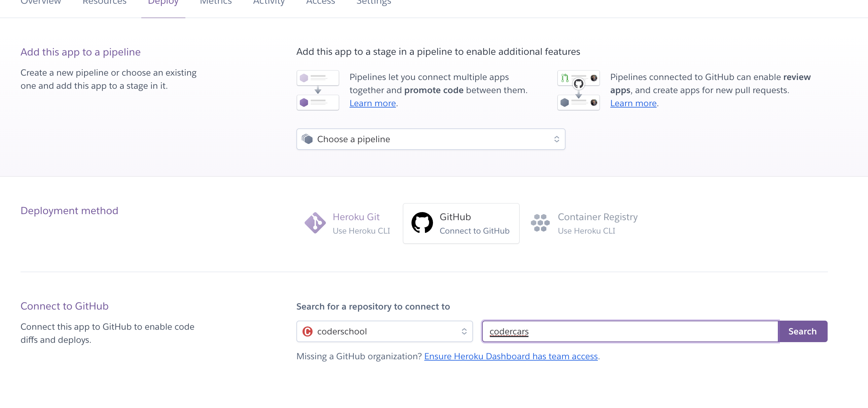Click the Connect to GitHub heading
The height and width of the screenshot is (408, 868).
(64, 306)
